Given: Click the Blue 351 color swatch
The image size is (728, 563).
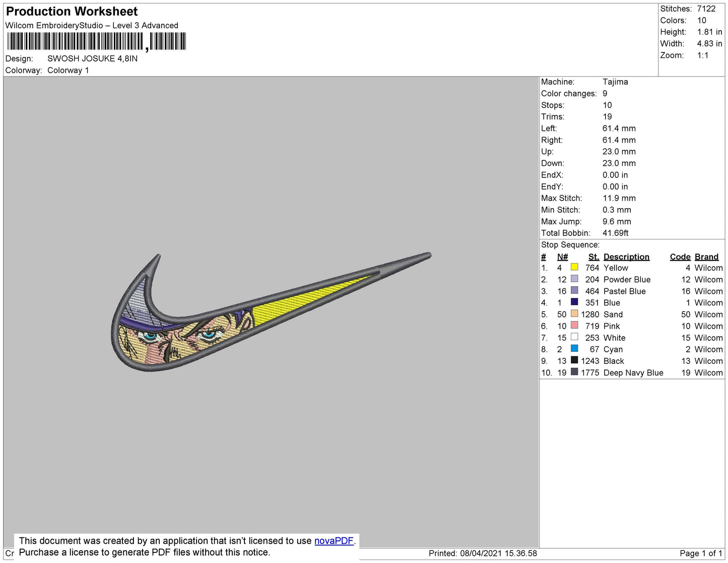Looking at the screenshot, I should point(574,302).
